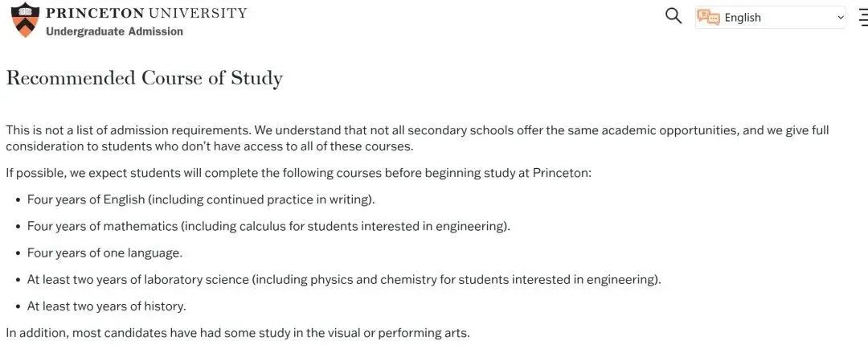Click the chevron arrow in language selector
The image size is (868, 345).
[x=841, y=18]
